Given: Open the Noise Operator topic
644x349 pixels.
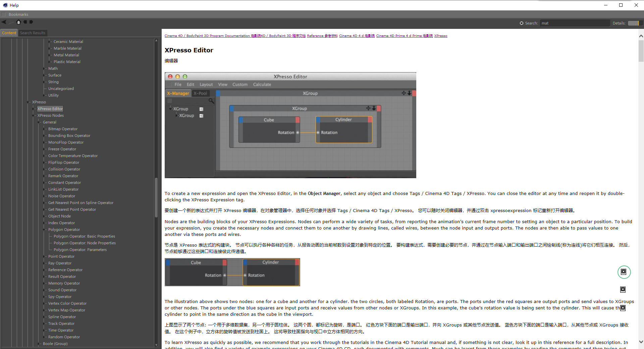Looking at the screenshot, I should pyautogui.click(x=62, y=196).
